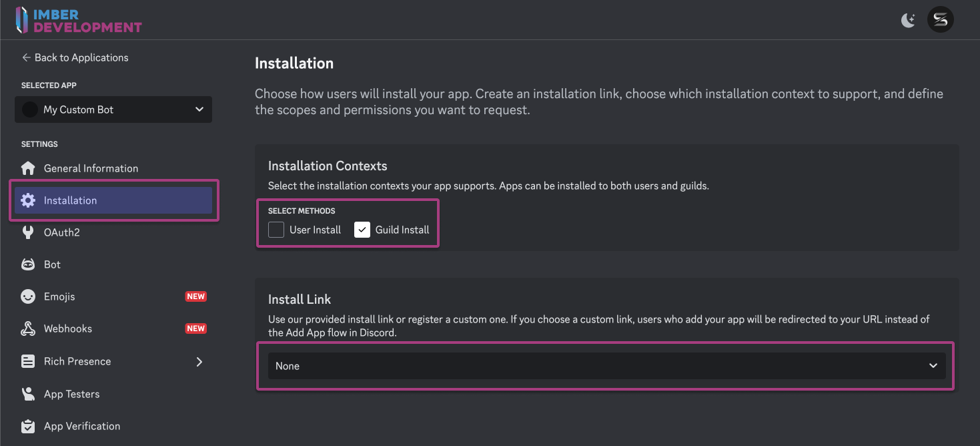The width and height of the screenshot is (980, 446).
Task: Go to App Testers settings
Action: click(71, 394)
